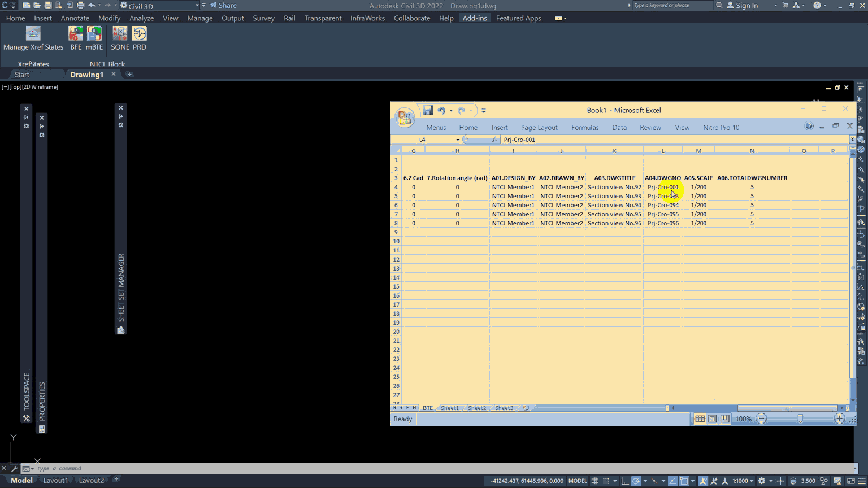Customize Civil 3D Quick Access Toolbar dropdown
Viewport: 868px width, 488px height.
[203, 6]
